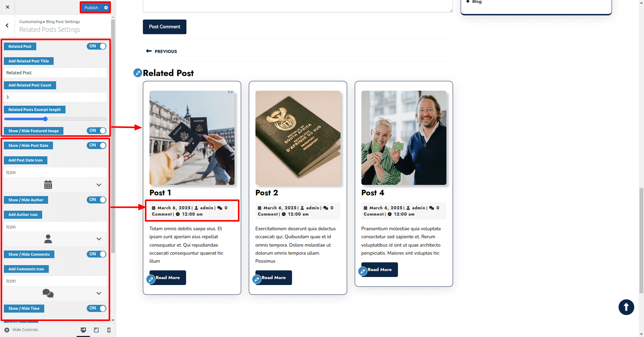
Task: Open the Author icon dropdown chevron
Action: 99,239
